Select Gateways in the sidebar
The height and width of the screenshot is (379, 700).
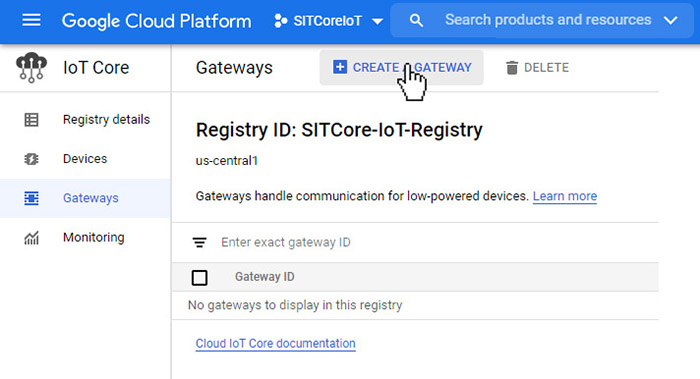(x=85, y=198)
